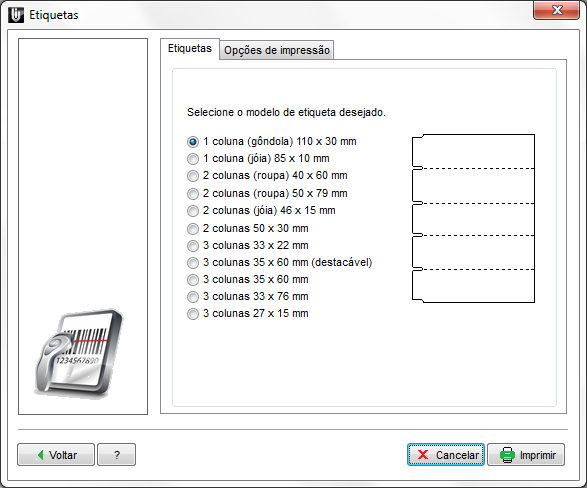Choose 3 colunas 27 x 15 mm
The width and height of the screenshot is (587, 488).
click(x=247, y=314)
